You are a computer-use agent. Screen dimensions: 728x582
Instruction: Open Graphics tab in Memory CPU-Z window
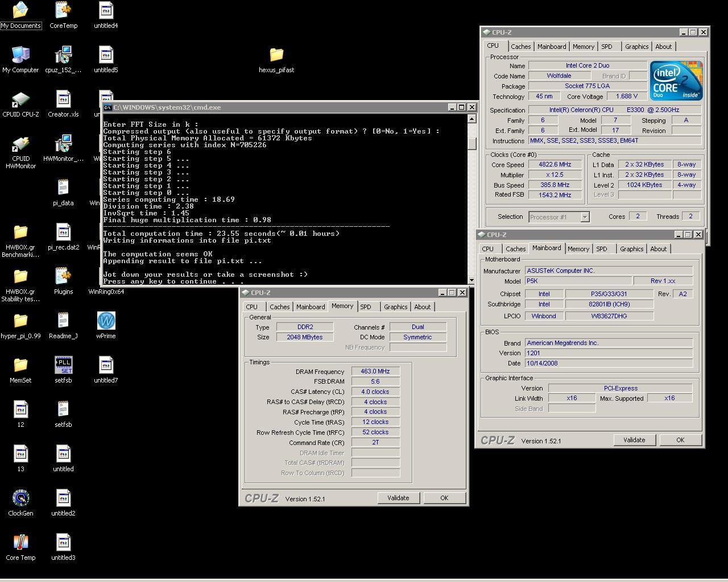[395, 307]
